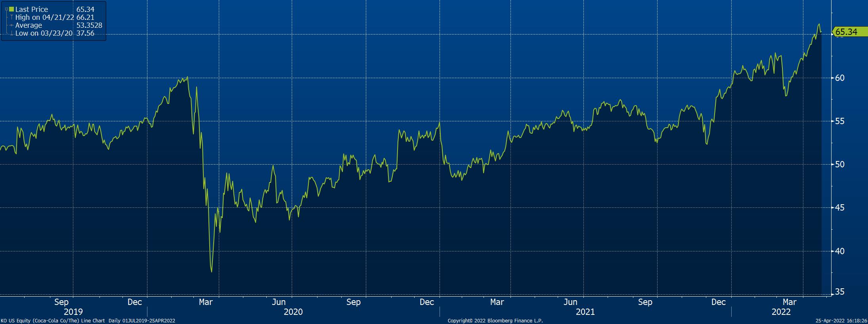Click the High marker icon in legend

[12, 17]
